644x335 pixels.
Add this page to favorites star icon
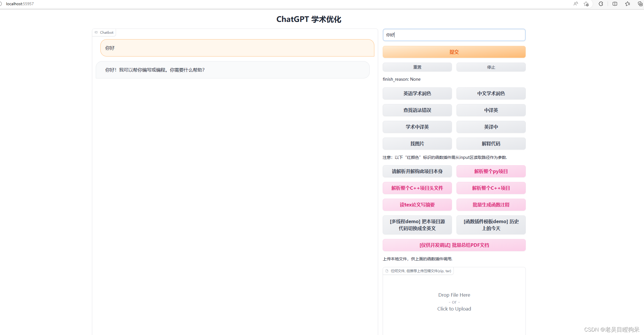586,4
